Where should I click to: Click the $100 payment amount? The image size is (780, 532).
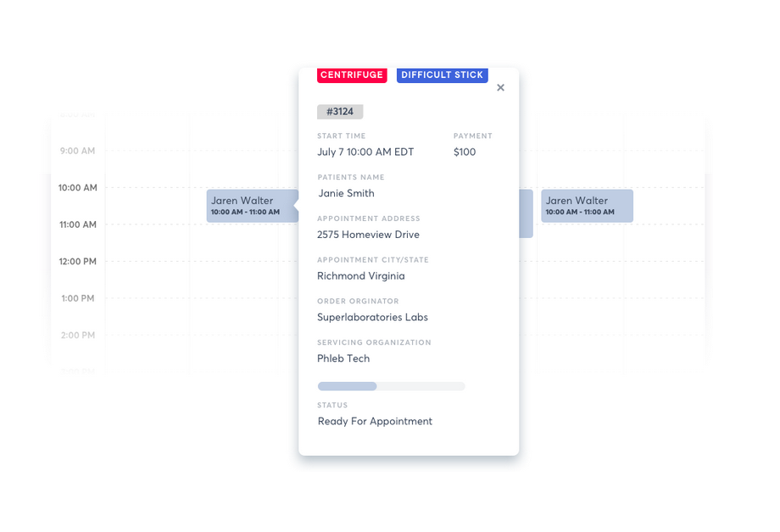coord(465,152)
